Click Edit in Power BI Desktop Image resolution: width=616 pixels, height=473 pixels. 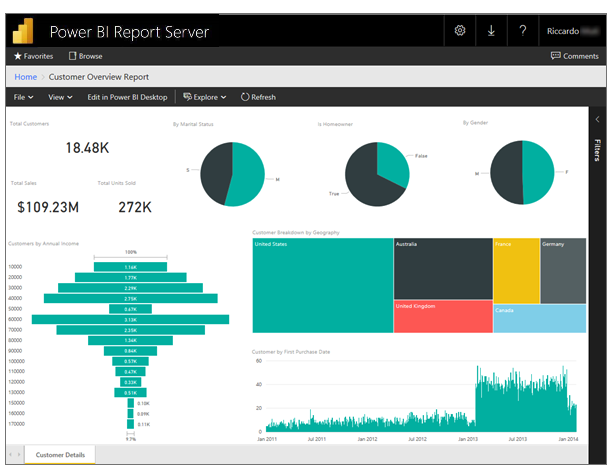point(125,97)
